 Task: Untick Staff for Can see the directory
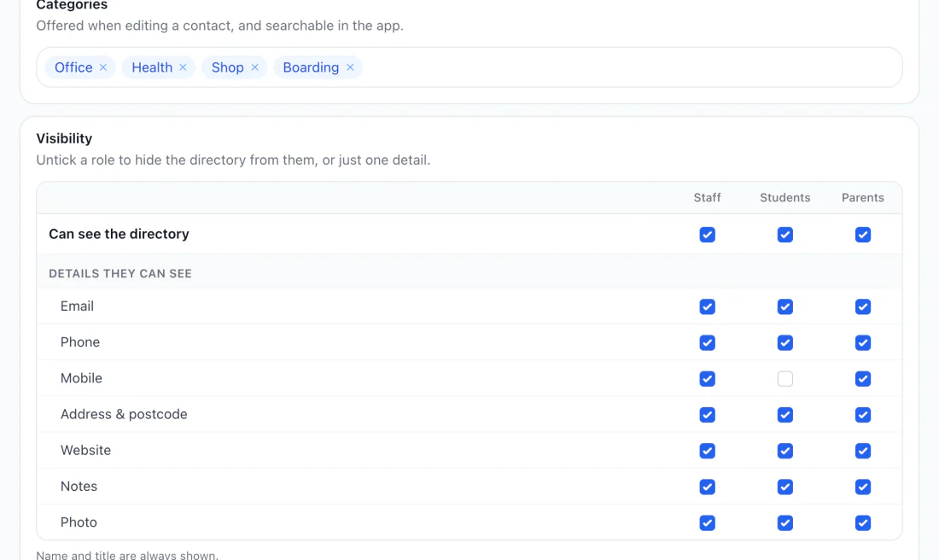[708, 235]
